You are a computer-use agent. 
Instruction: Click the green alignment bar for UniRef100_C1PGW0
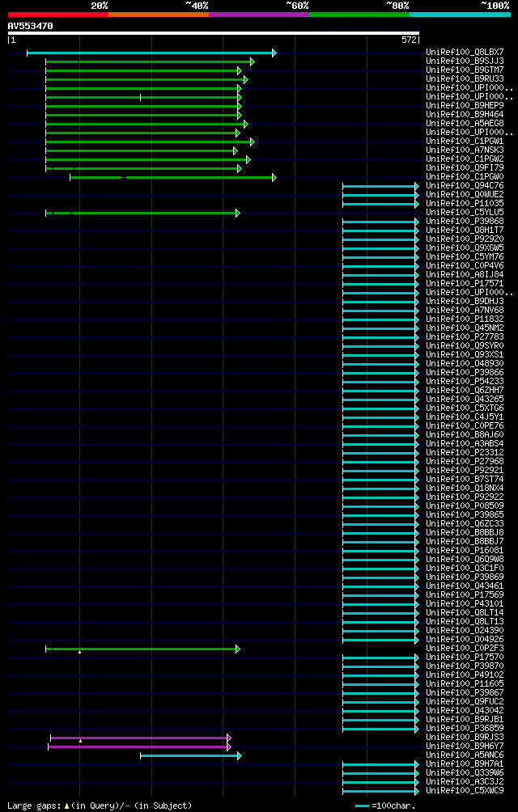click(x=173, y=178)
